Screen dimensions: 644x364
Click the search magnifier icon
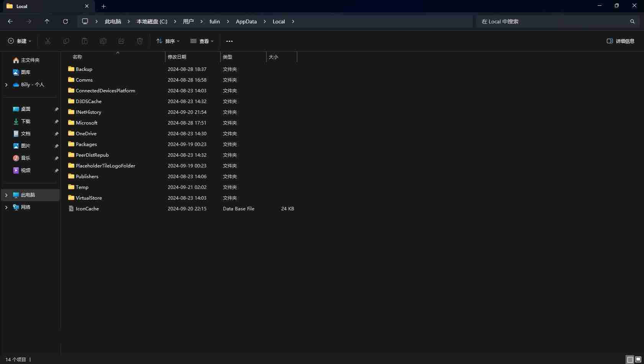tap(633, 21)
